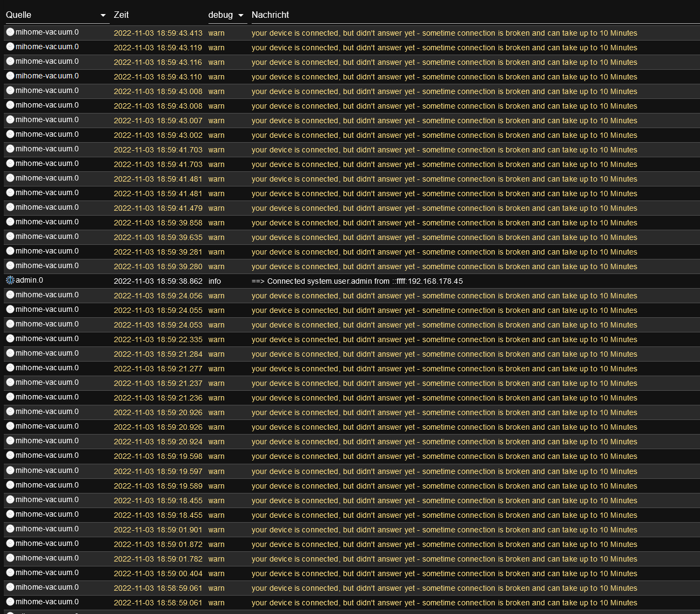The width and height of the screenshot is (700, 614).
Task: Click mihome-vacuum icon in the 18:59:20.924 row
Action: [10, 441]
